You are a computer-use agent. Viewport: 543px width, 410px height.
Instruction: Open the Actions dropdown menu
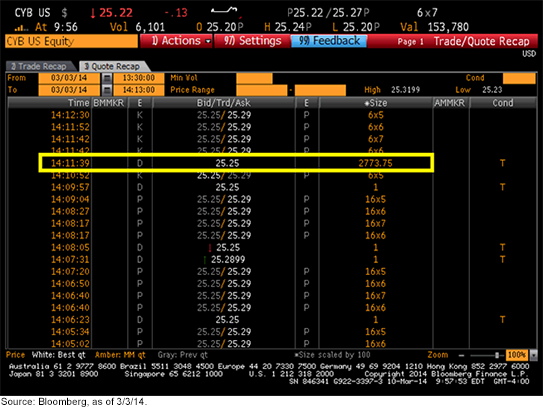click(x=176, y=41)
